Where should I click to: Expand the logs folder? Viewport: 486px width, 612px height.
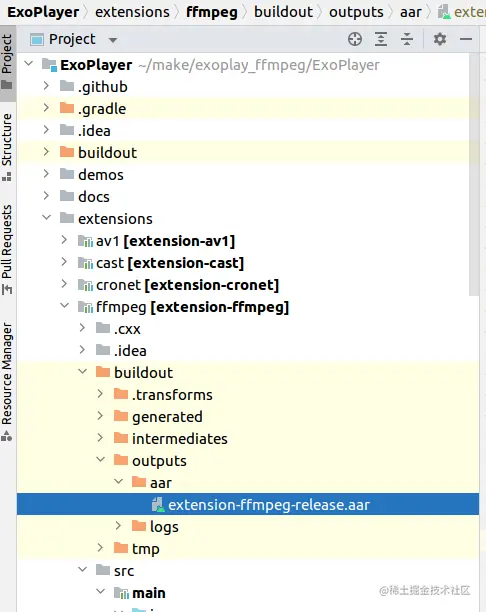[x=119, y=526]
